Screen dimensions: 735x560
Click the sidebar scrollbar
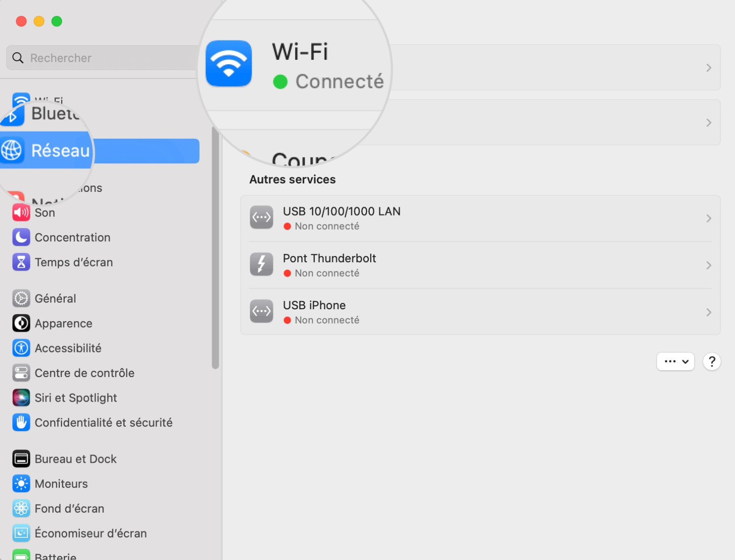pos(215,248)
